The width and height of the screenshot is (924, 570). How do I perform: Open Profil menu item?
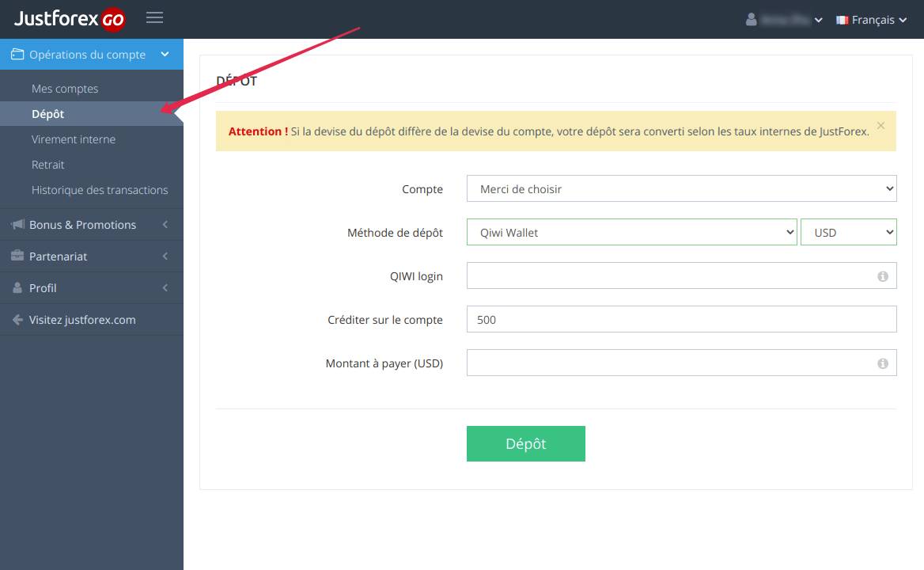coord(91,287)
